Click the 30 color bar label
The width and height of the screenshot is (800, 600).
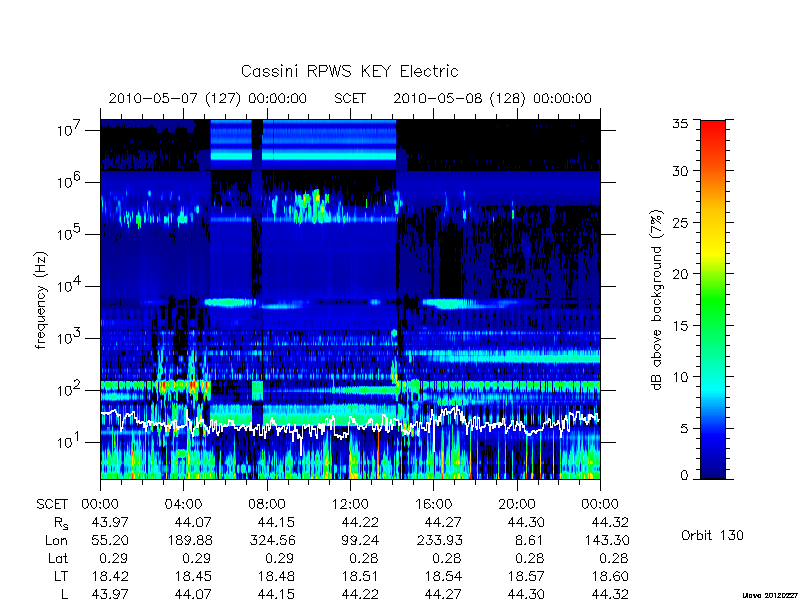click(680, 171)
